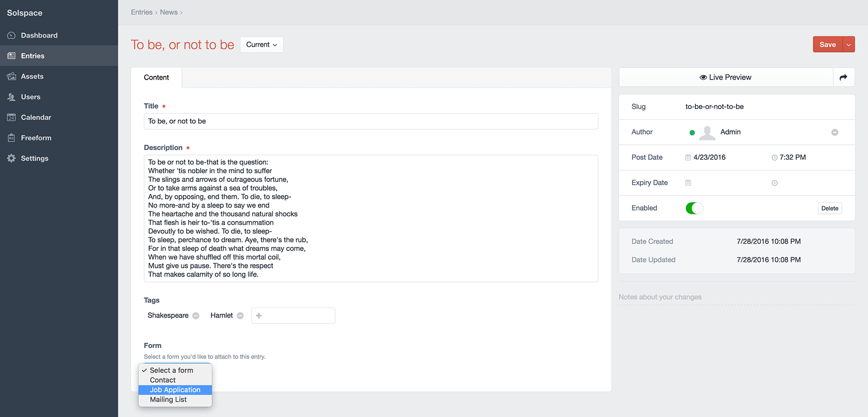The image size is (868, 417).
Task: Switch to the Content tab
Action: (x=156, y=77)
